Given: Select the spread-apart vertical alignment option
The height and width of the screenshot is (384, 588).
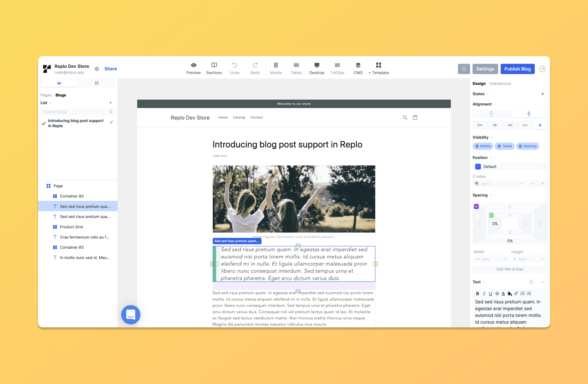Looking at the screenshot, I should tap(491, 114).
